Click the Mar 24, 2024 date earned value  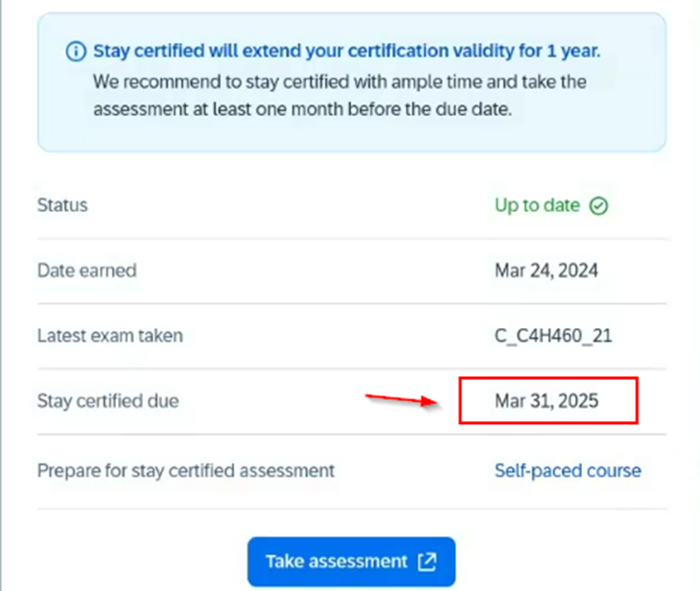[x=546, y=271]
